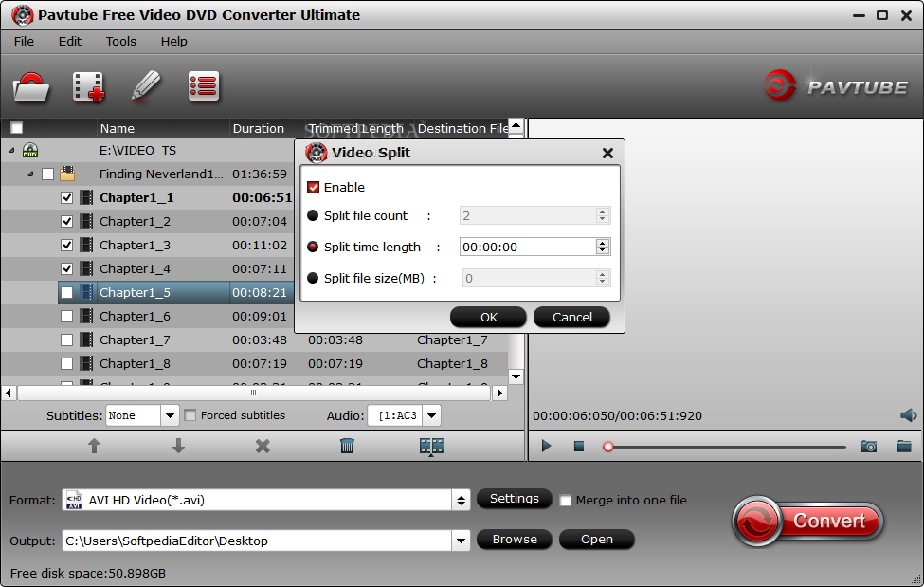924x587 pixels.
Task: Open the Audio track dropdown
Action: pyautogui.click(x=432, y=415)
